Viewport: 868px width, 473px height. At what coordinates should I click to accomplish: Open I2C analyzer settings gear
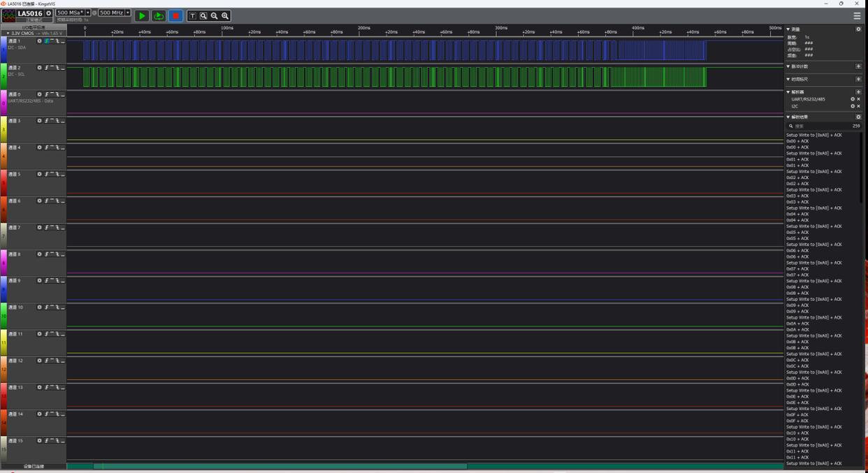click(x=853, y=106)
